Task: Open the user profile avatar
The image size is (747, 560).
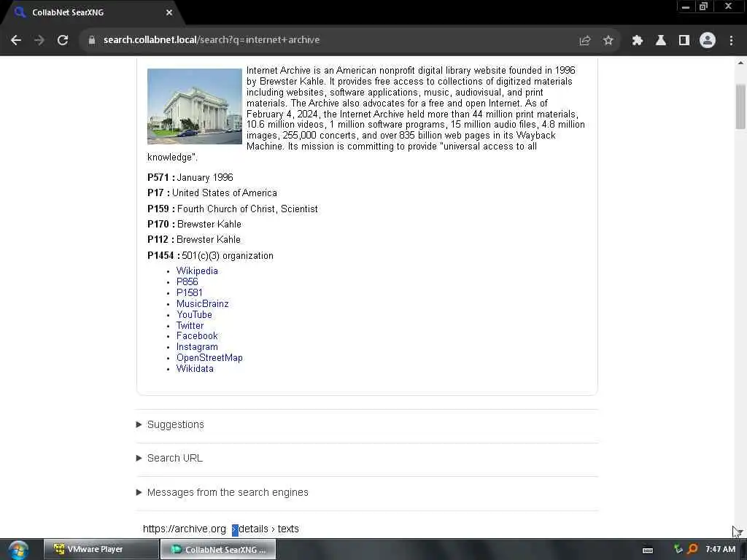Action: (707, 41)
